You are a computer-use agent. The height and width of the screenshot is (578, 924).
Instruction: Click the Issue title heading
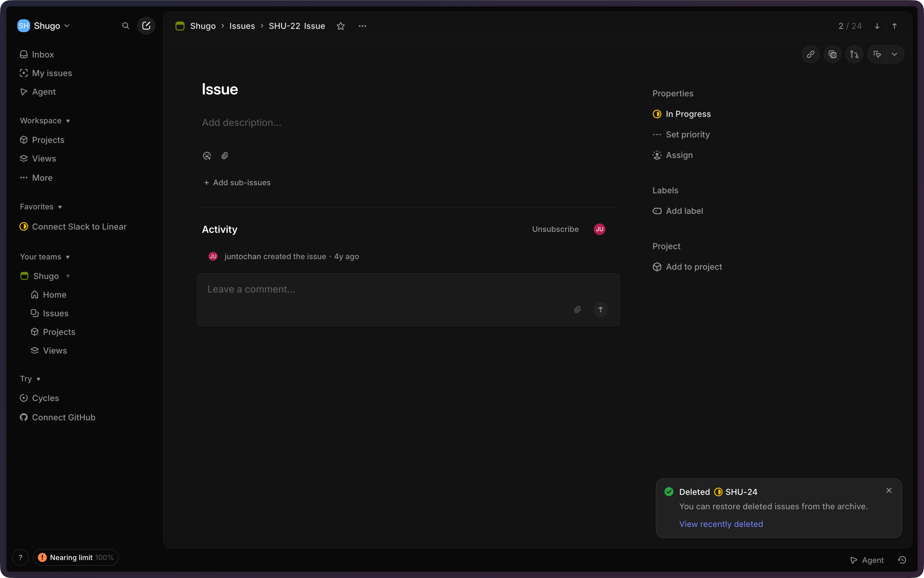220,89
